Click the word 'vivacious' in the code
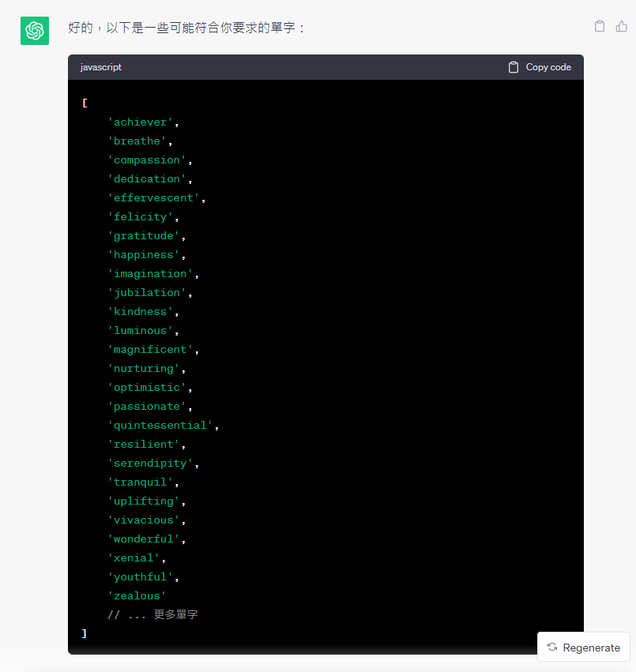The width and height of the screenshot is (636, 672). [144, 520]
